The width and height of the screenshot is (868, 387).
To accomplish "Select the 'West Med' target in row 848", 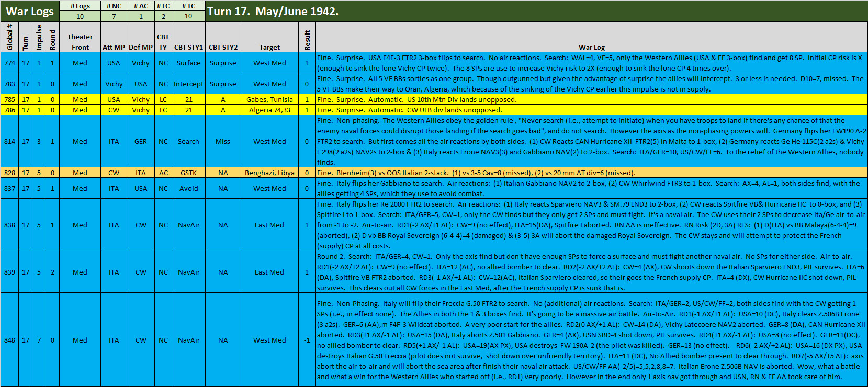I will 269,340.
